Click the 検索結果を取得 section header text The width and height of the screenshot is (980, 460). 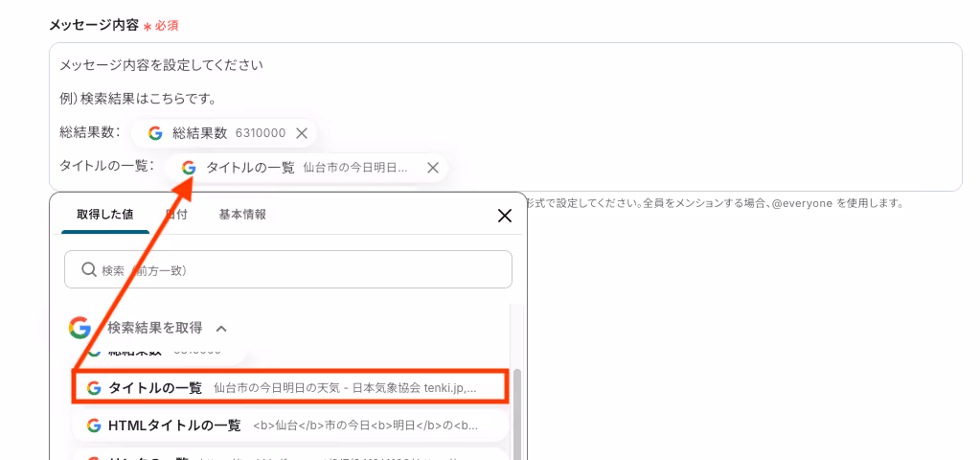point(155,328)
